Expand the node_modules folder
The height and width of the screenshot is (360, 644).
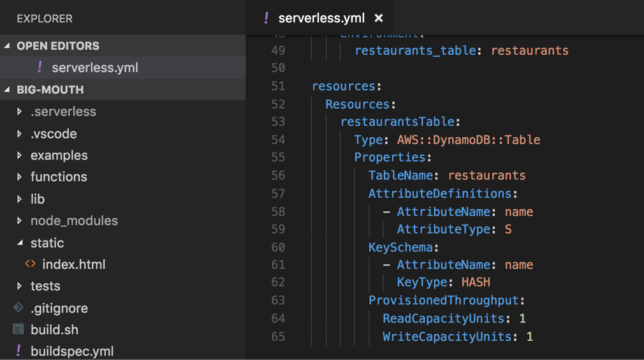tap(20, 221)
